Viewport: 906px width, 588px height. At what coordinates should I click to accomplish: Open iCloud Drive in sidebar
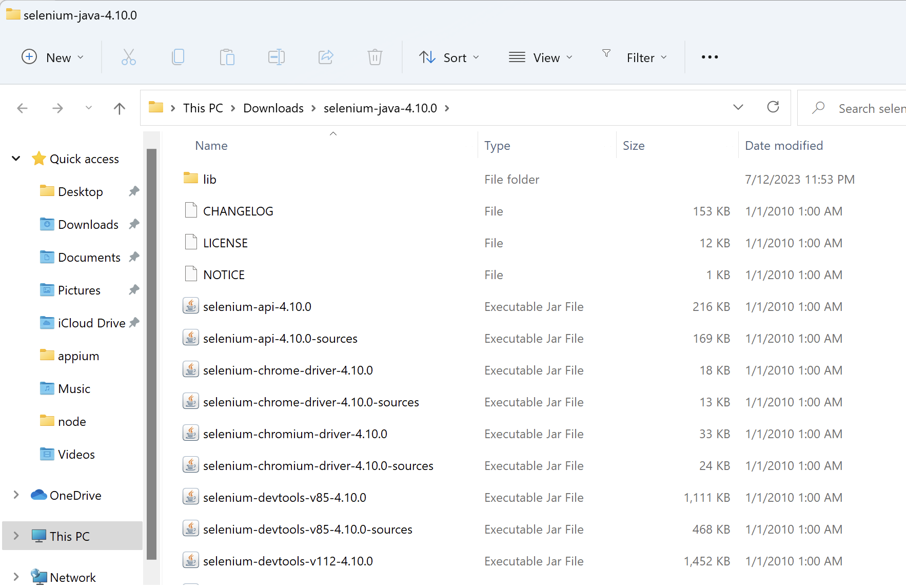[92, 323]
